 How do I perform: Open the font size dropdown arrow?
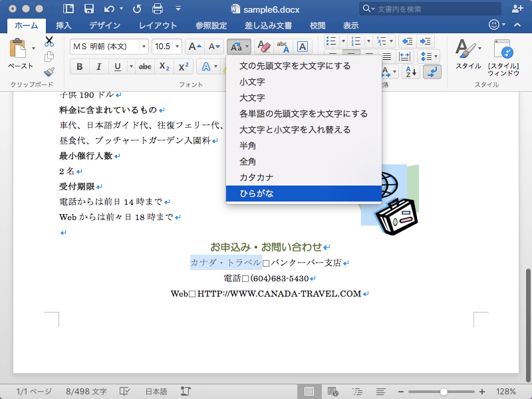click(x=177, y=47)
